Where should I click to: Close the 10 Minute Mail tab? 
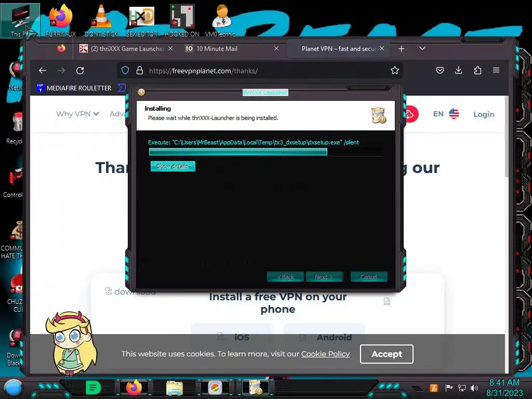(276, 48)
